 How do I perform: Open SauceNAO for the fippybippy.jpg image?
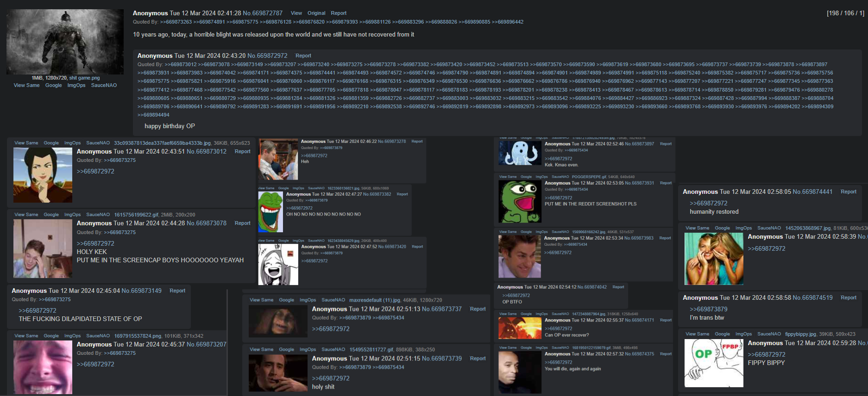(x=769, y=334)
